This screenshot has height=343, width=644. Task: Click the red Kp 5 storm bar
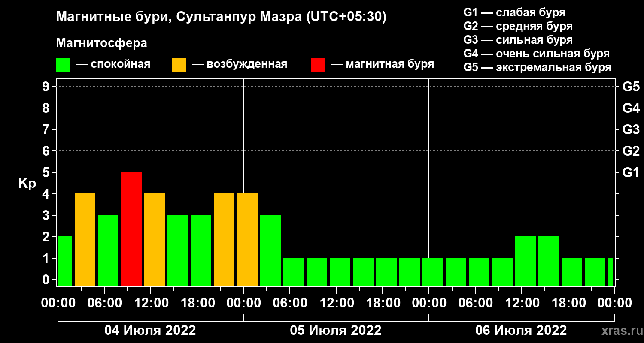[131, 229]
